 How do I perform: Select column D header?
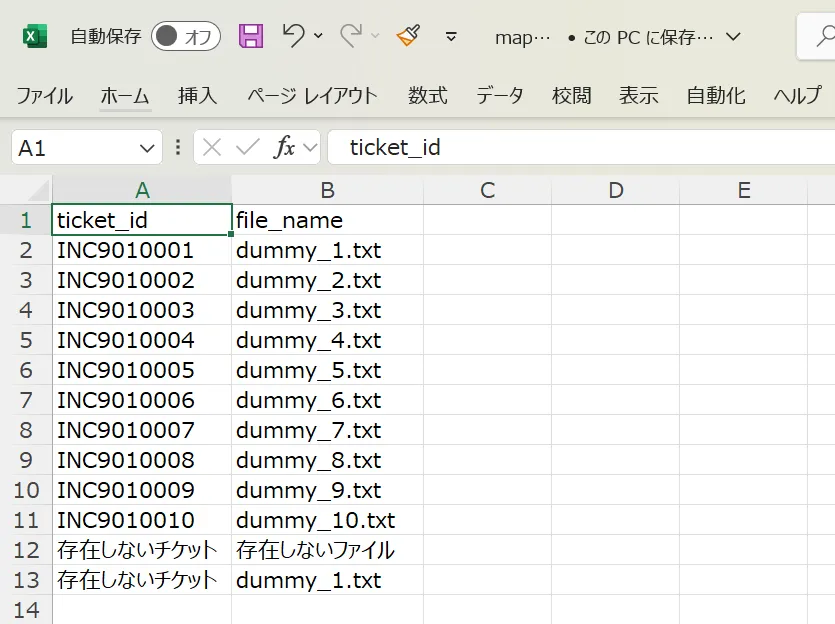[x=616, y=190]
